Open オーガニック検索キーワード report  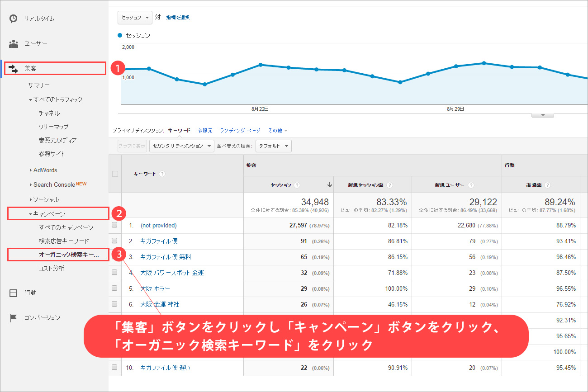point(68,255)
